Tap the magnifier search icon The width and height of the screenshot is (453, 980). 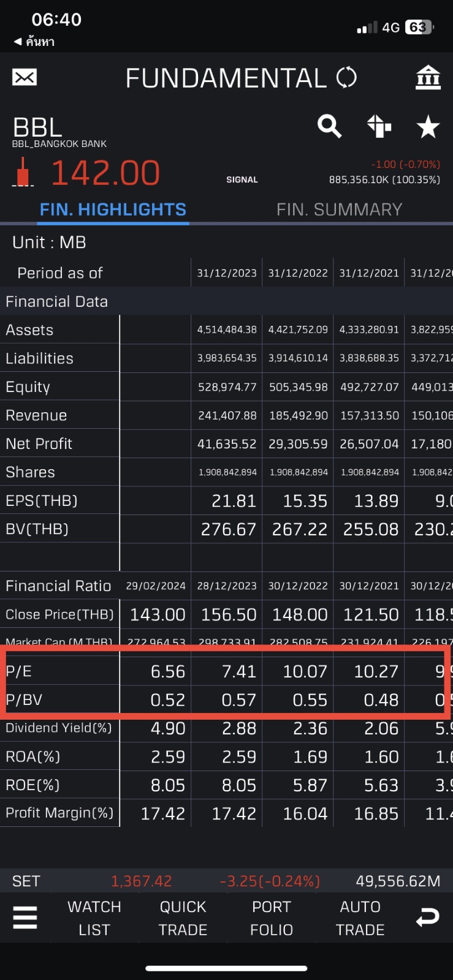(329, 126)
